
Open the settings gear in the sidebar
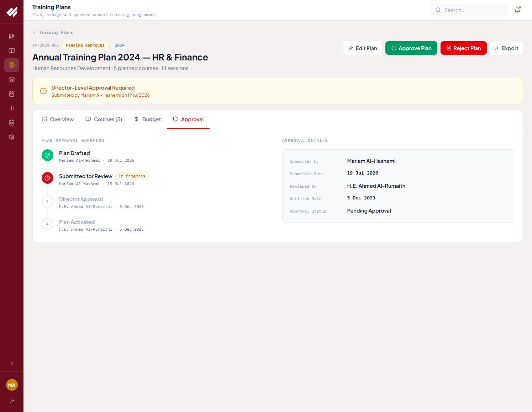[12, 137]
